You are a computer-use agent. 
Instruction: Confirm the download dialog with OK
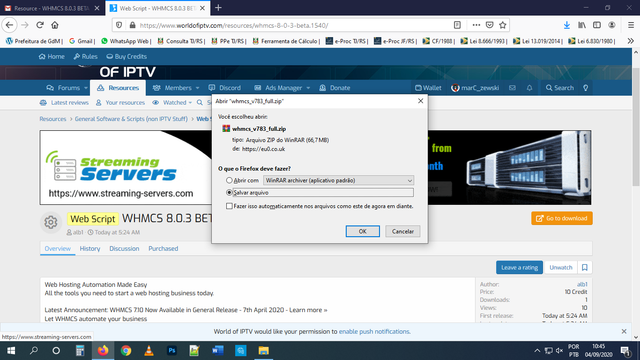[x=362, y=231]
